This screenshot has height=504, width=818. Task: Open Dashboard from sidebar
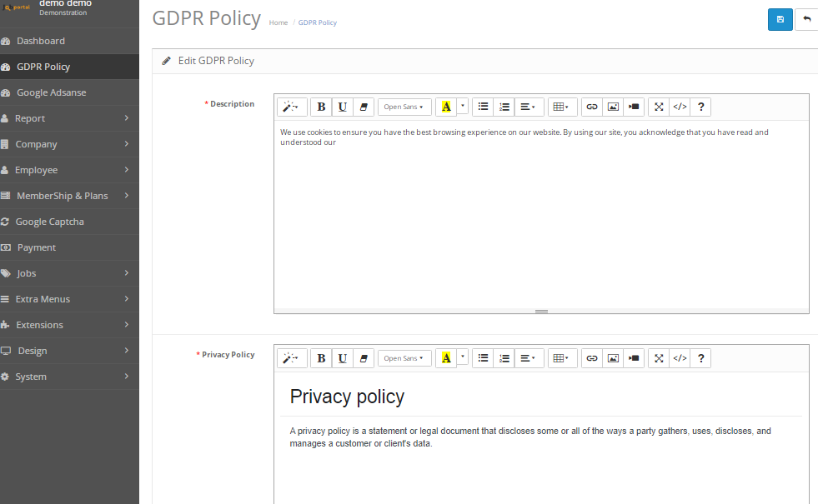coord(41,41)
